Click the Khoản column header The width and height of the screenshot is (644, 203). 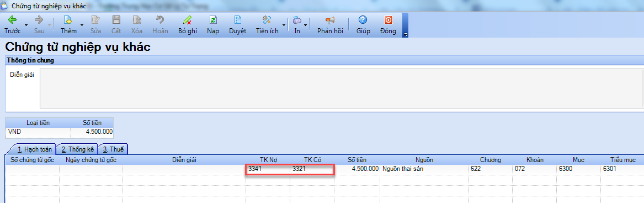[534, 159]
